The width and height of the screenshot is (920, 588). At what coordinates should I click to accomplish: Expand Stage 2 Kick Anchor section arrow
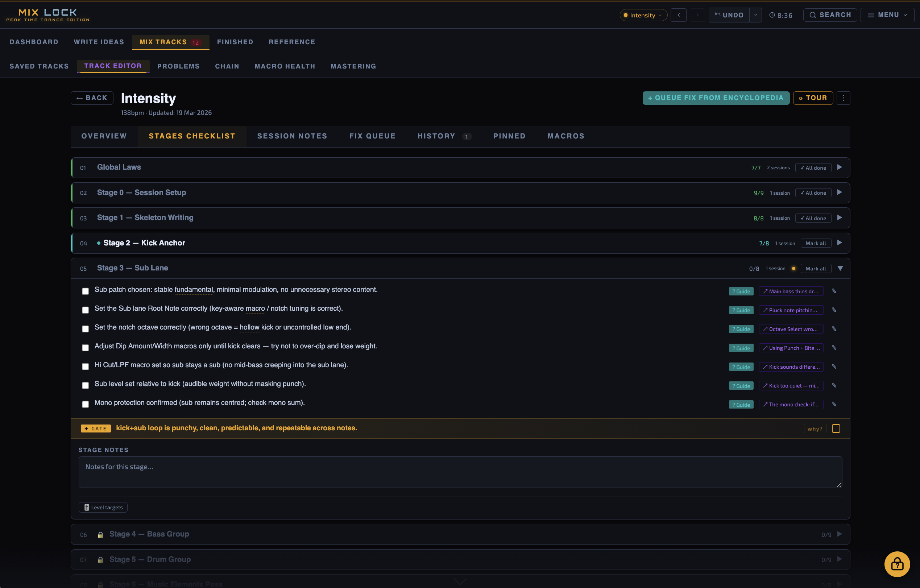click(x=840, y=243)
